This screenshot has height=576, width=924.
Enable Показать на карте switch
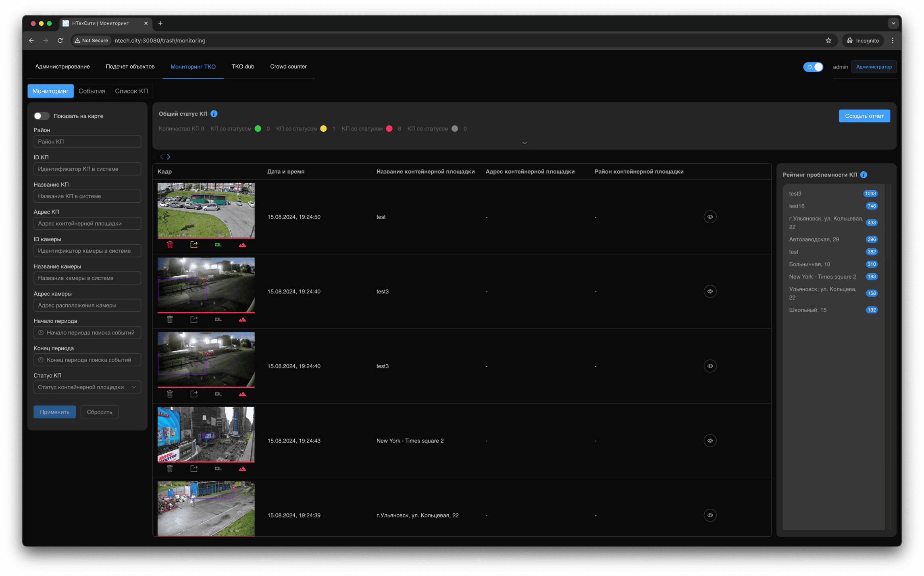(41, 116)
